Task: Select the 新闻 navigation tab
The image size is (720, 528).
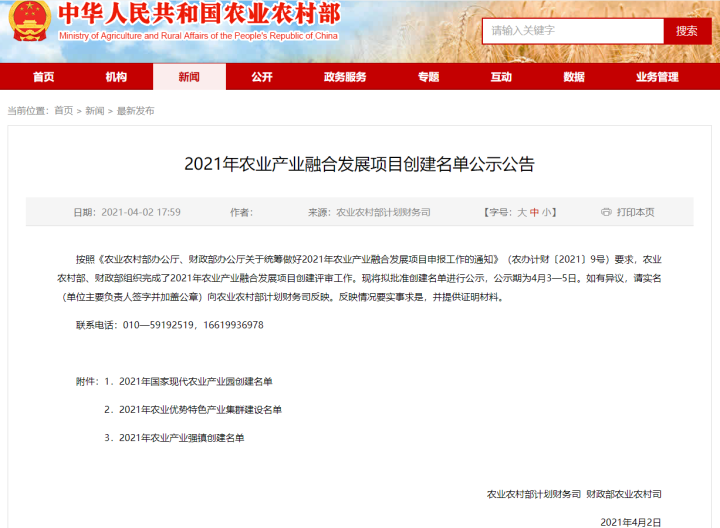Action: coord(189,77)
